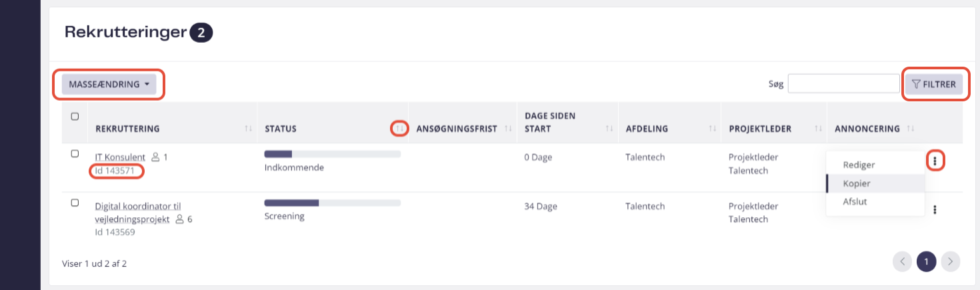The image size is (980, 290).
Task: Open the IT Konsulent recruitment link
Action: coord(120,157)
